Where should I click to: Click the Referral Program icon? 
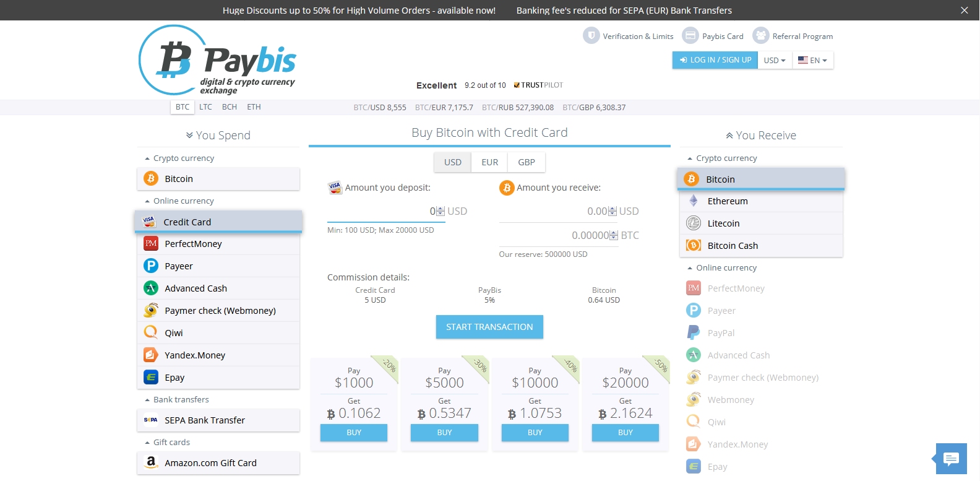(761, 35)
